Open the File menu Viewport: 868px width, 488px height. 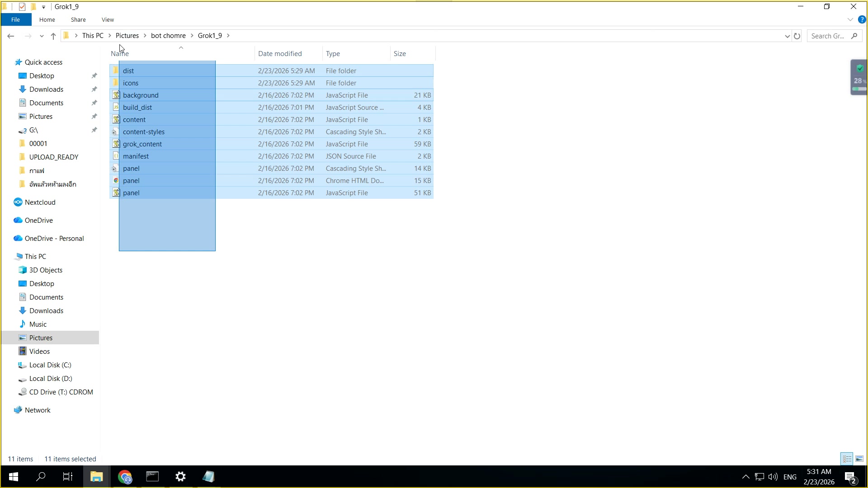[x=15, y=19]
